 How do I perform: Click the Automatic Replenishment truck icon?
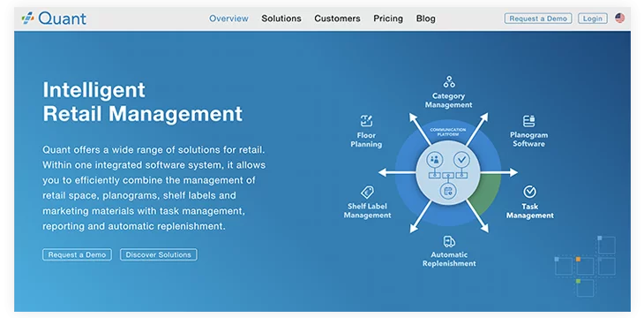click(449, 241)
